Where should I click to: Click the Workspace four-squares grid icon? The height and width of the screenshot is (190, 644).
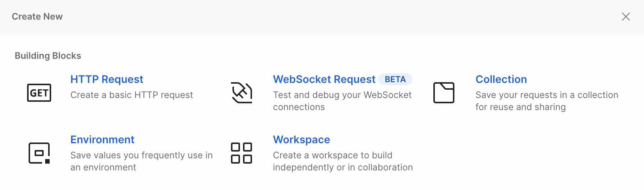click(241, 153)
